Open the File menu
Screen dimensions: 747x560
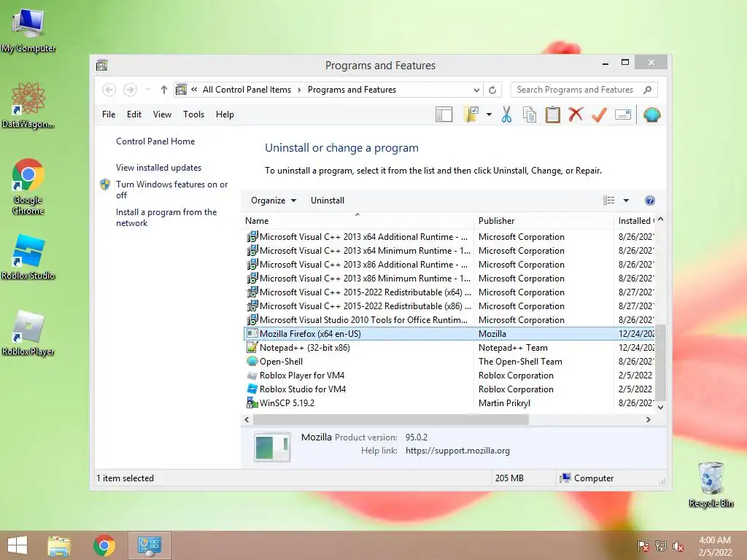tap(109, 114)
